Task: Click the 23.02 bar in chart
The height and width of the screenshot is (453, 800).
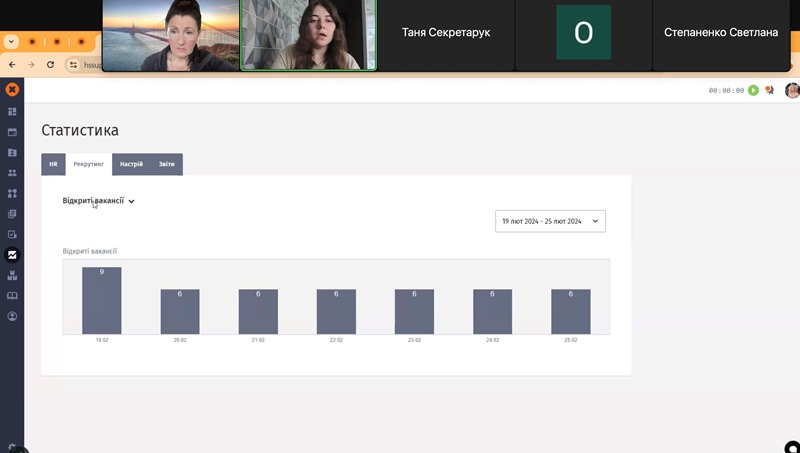Action: tap(414, 312)
